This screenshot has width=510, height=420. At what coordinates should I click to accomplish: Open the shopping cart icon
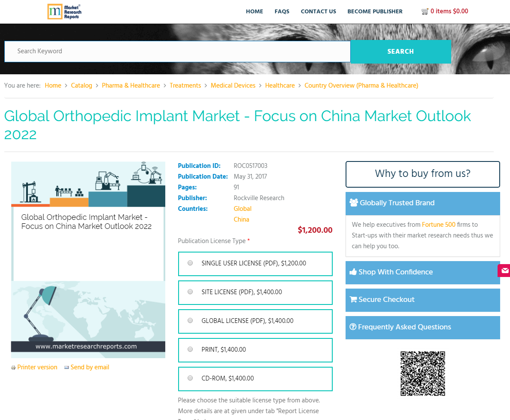tap(425, 12)
